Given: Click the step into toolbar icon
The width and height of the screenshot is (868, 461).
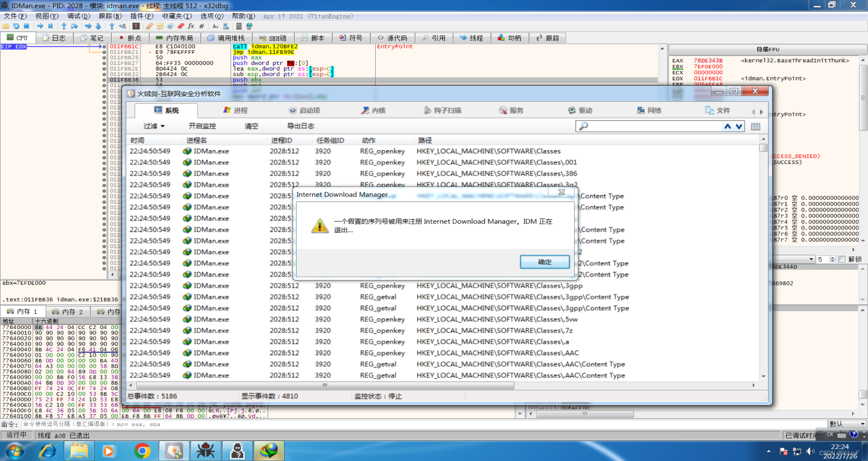Looking at the screenshot, I should point(64,26).
